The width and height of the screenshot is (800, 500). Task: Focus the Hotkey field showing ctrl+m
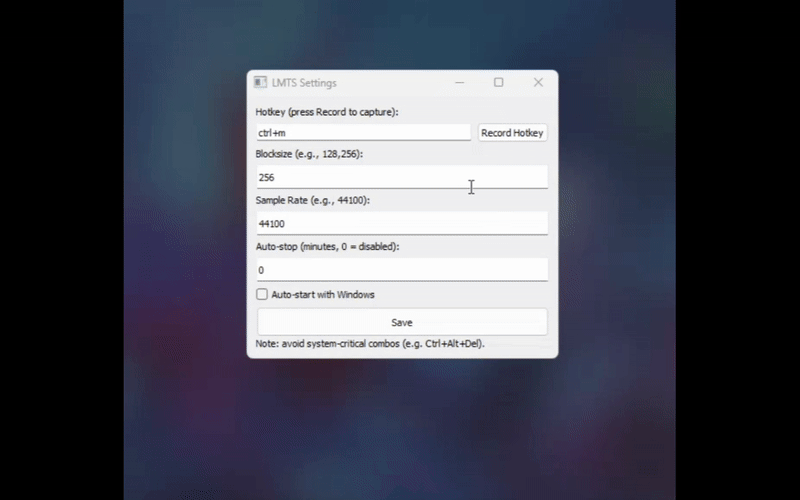coord(364,133)
